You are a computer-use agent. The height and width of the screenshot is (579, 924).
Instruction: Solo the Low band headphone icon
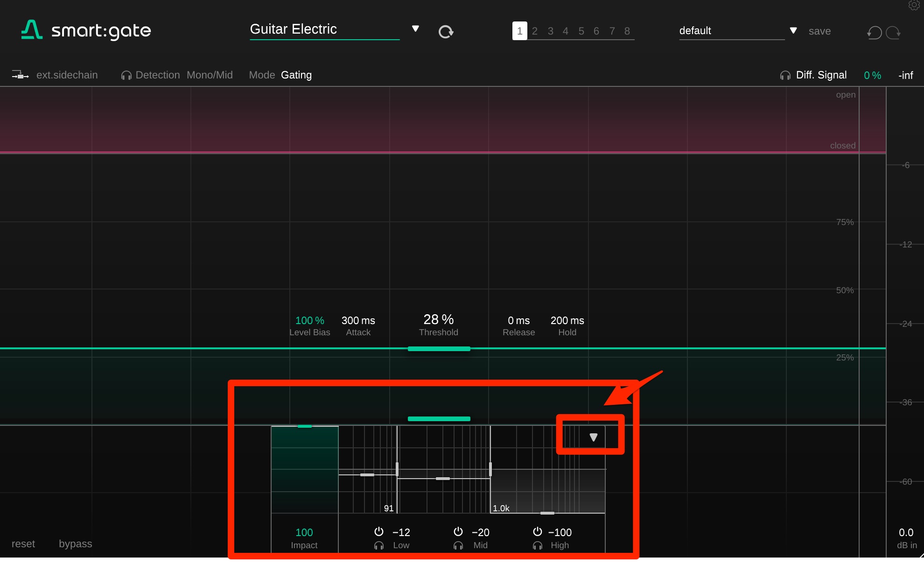pyautogui.click(x=379, y=545)
